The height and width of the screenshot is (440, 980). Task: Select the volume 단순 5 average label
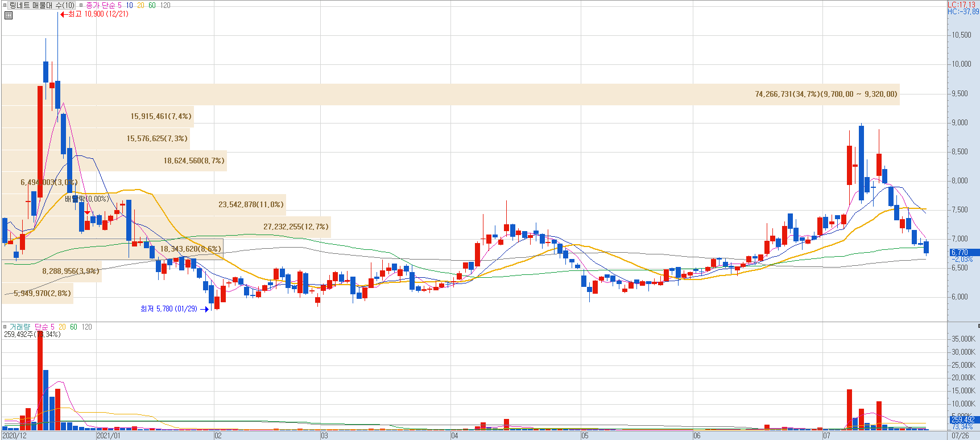(44, 327)
